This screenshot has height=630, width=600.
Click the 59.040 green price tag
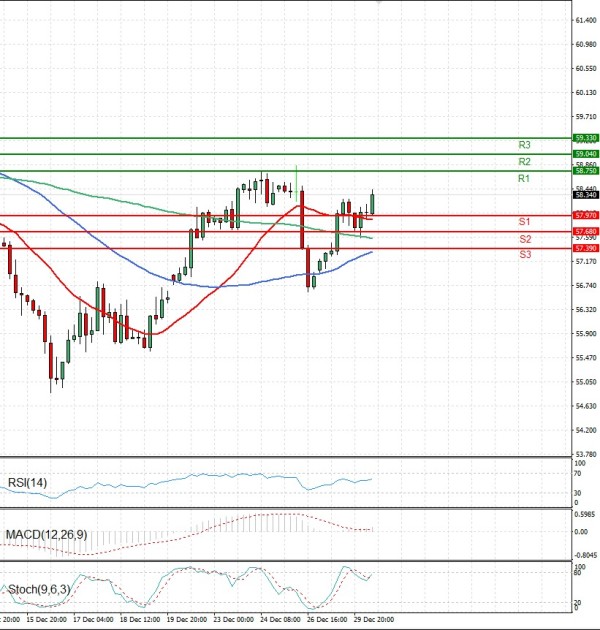coord(586,154)
